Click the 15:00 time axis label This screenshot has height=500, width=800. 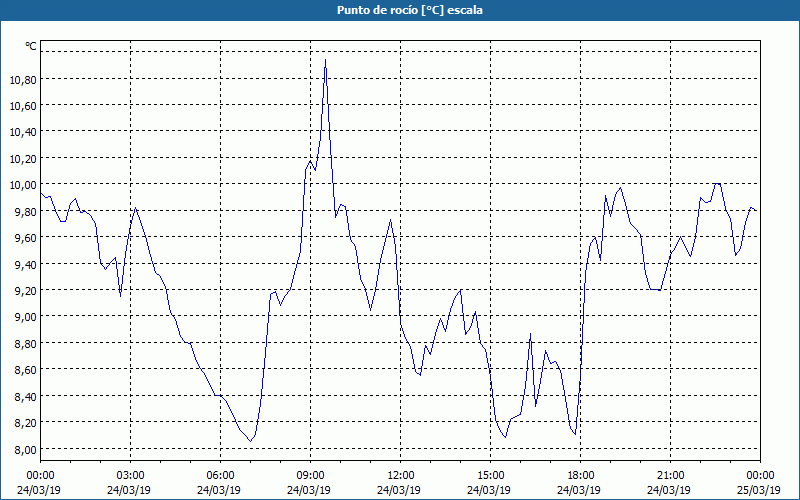[491, 476]
